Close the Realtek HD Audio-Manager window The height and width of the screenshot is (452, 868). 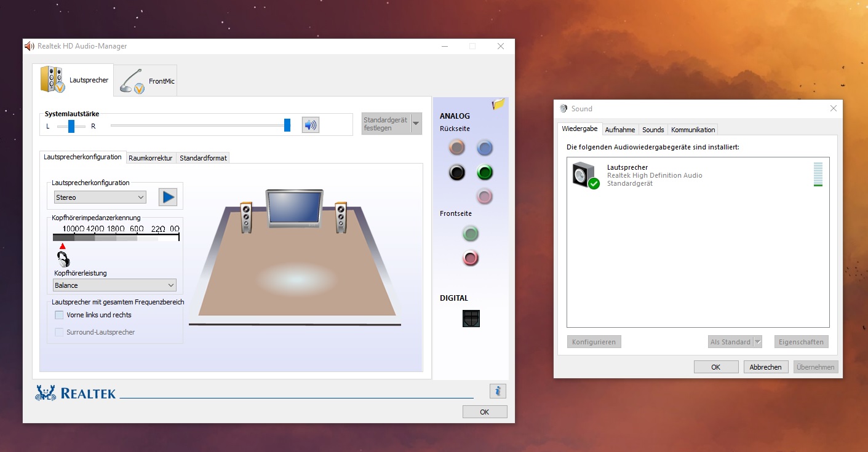coord(501,46)
